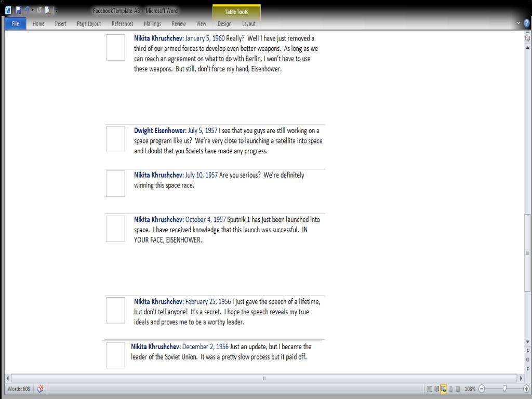Viewport: 532px width, 399px height.
Task: Click the vertical scrollbar up arrow
Action: click(x=527, y=48)
